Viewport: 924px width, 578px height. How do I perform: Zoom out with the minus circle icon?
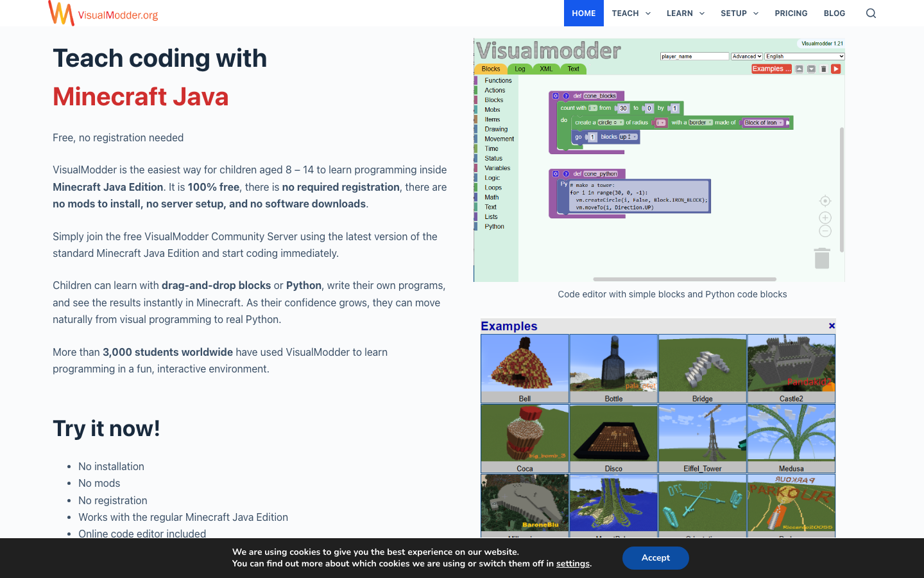[x=825, y=231]
